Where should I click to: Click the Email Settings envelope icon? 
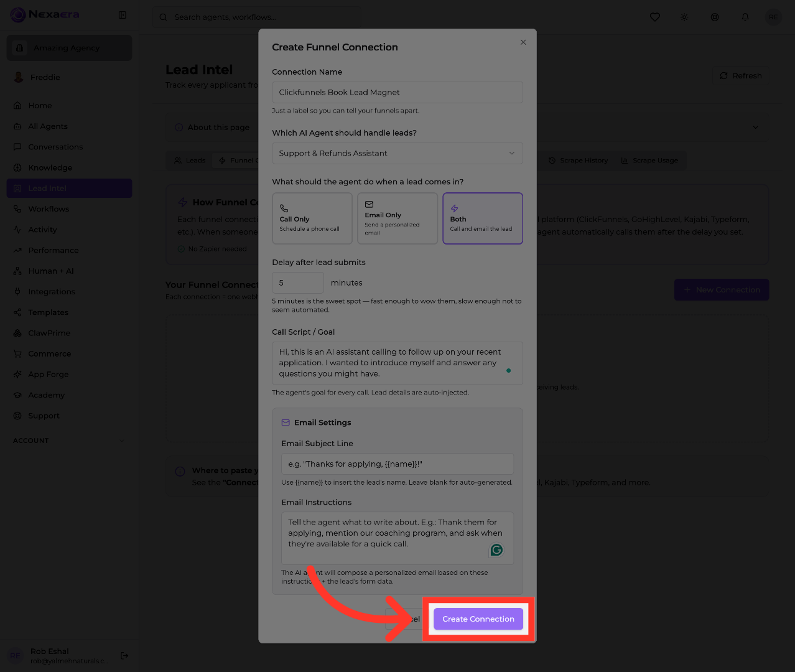click(x=286, y=422)
